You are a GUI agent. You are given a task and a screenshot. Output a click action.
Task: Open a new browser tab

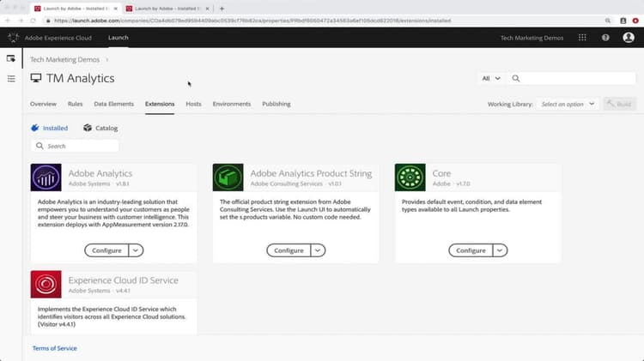pos(222,9)
